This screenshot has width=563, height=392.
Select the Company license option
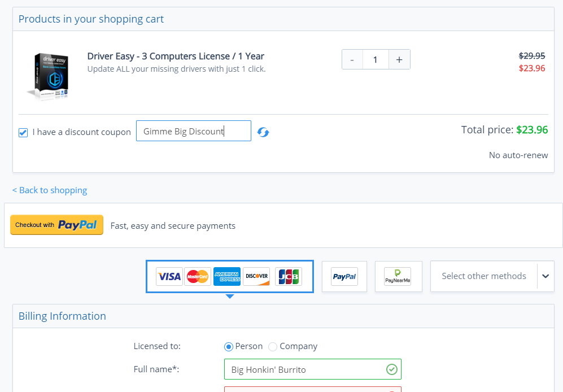[273, 346]
